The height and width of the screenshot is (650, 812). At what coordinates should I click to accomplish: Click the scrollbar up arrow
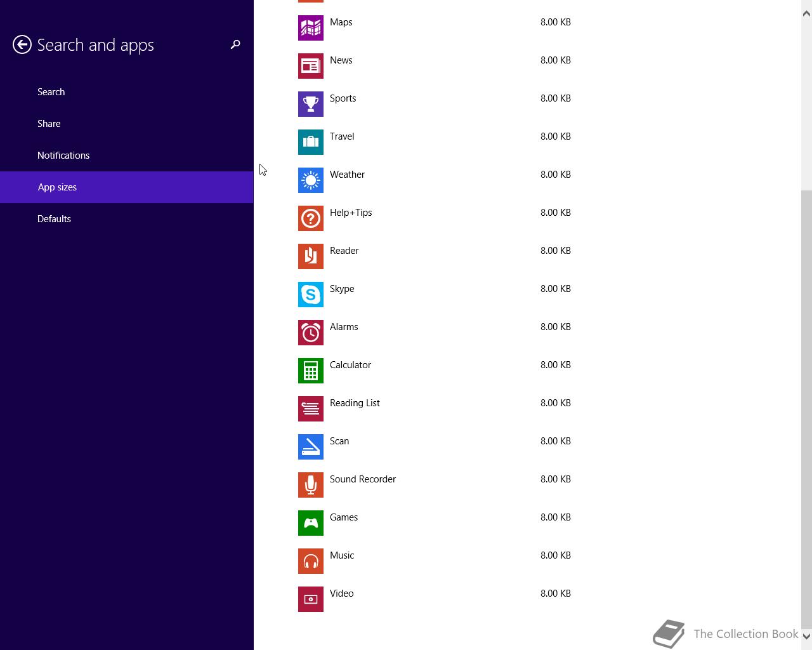(x=806, y=13)
